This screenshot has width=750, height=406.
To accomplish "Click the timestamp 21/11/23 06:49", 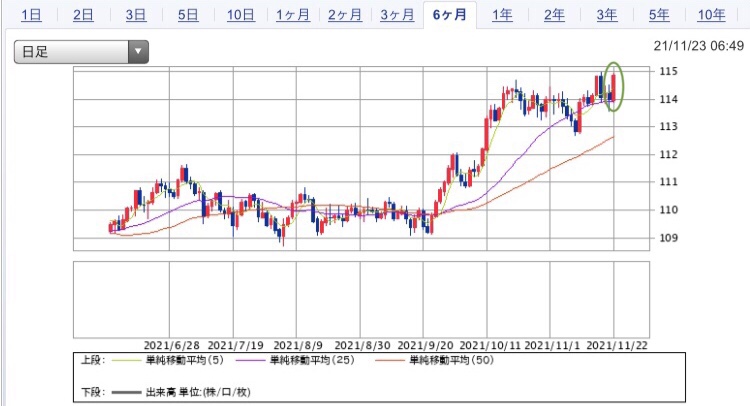I will (699, 46).
